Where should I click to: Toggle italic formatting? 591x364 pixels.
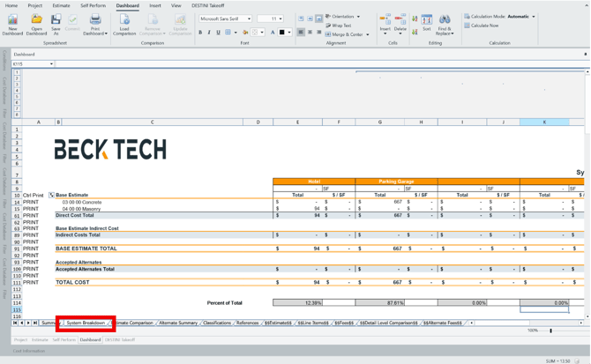(209, 33)
